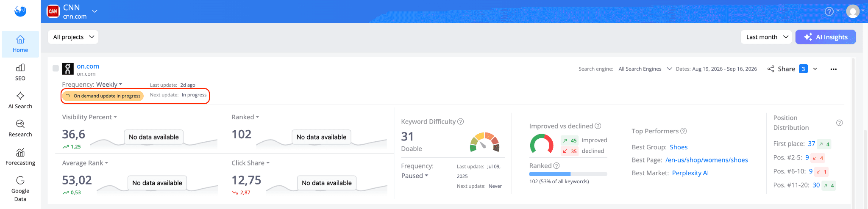Open the Ranked metric dropdown

click(245, 117)
